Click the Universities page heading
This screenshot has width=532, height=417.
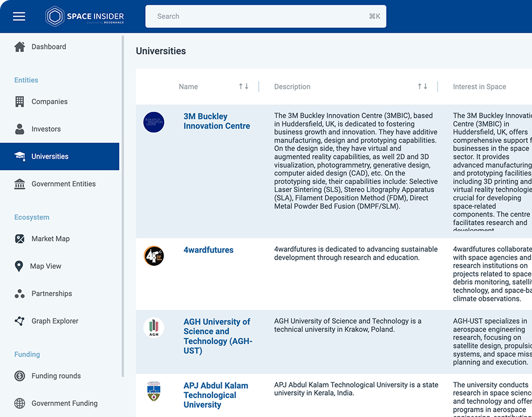click(x=161, y=51)
